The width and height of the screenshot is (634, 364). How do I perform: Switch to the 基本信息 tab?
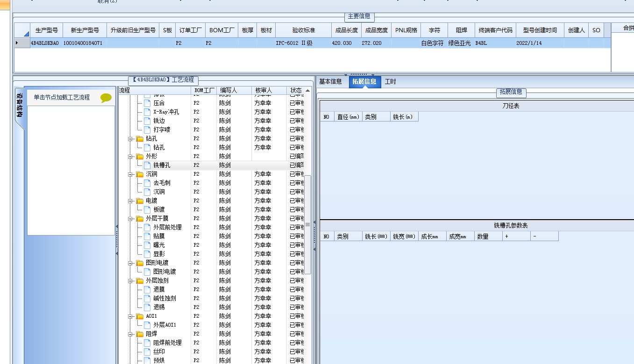(x=330, y=82)
